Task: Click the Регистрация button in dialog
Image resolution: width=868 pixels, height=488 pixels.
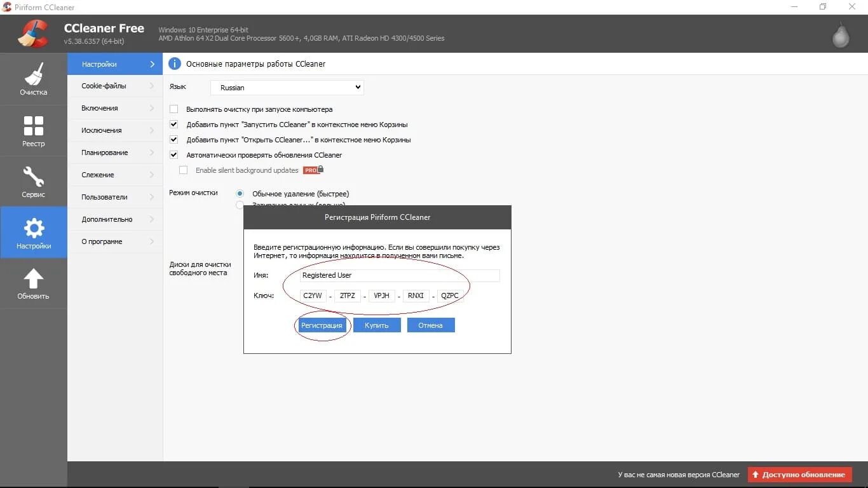Action: point(322,325)
